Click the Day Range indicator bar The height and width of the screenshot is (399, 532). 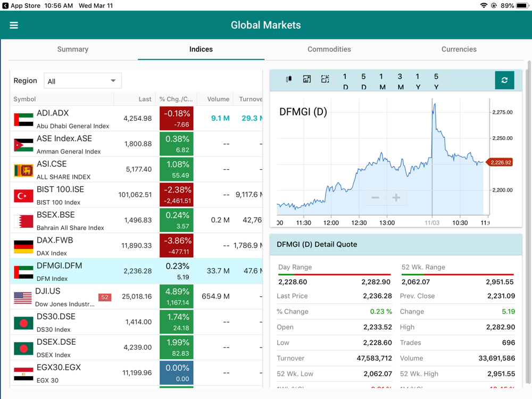pos(334,274)
